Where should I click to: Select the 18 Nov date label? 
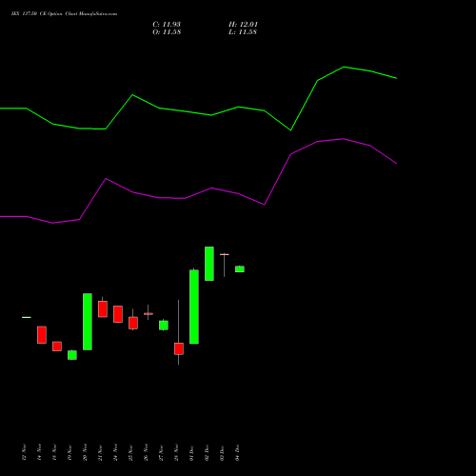pyautogui.click(x=54, y=452)
